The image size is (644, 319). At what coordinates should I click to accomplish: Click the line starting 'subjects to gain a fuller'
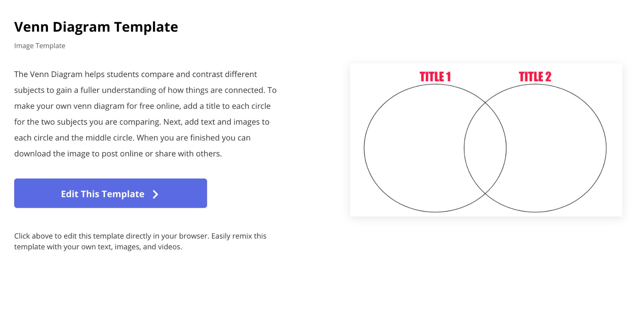(145, 90)
